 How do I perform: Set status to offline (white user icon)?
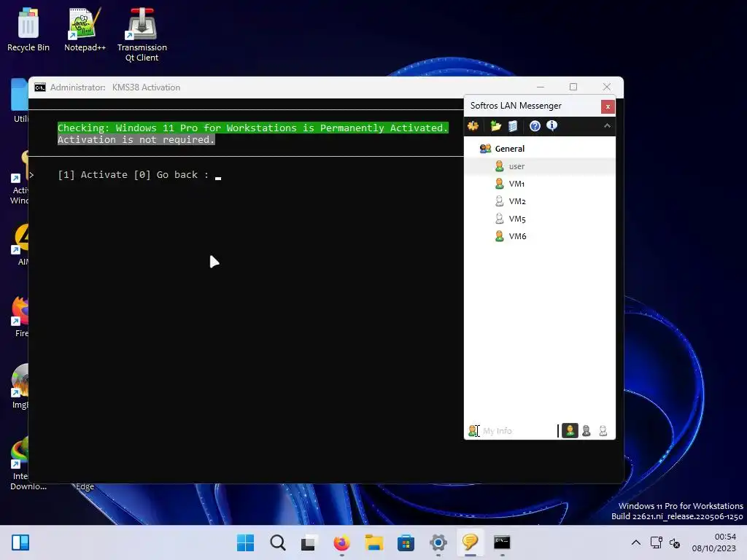pyautogui.click(x=603, y=431)
